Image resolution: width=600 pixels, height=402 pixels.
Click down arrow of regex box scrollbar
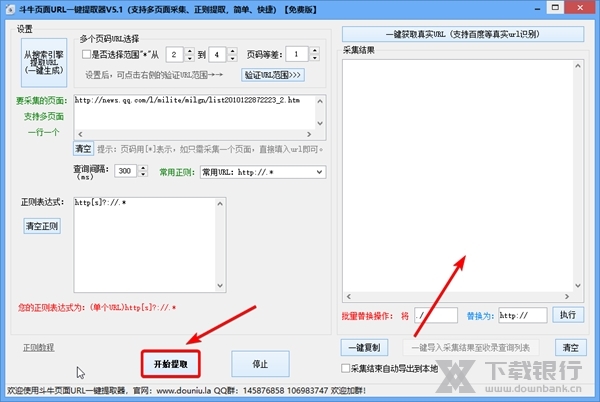(220, 285)
